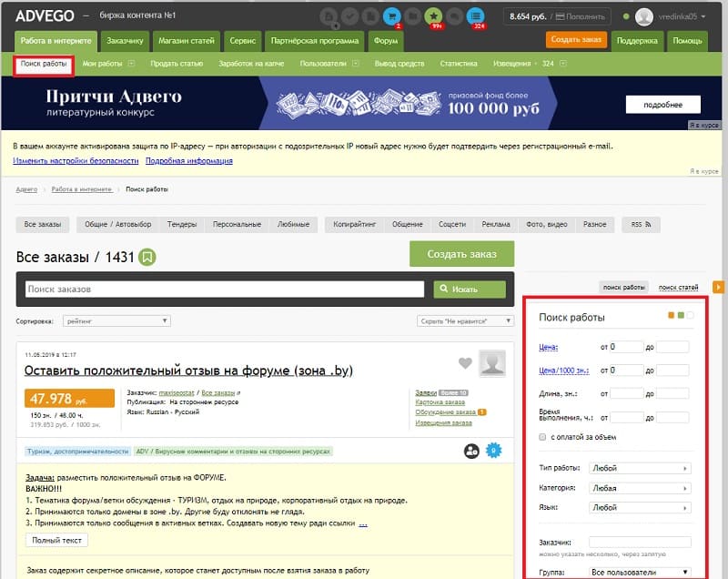Click the customer avatar thumbnail

click(492, 363)
